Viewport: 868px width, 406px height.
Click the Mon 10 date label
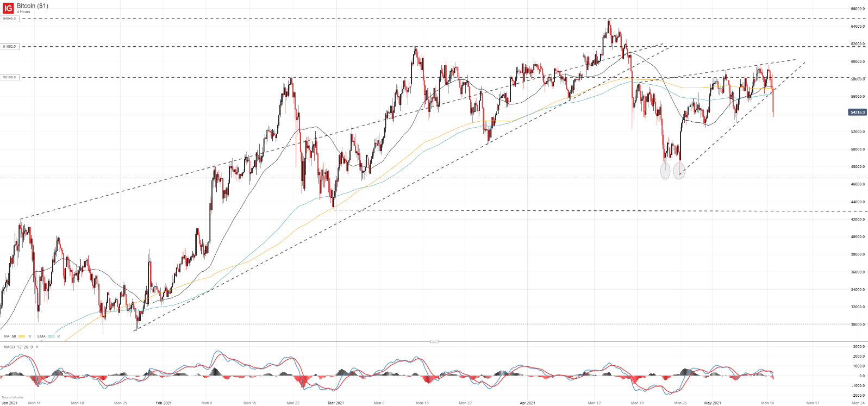coord(767,403)
